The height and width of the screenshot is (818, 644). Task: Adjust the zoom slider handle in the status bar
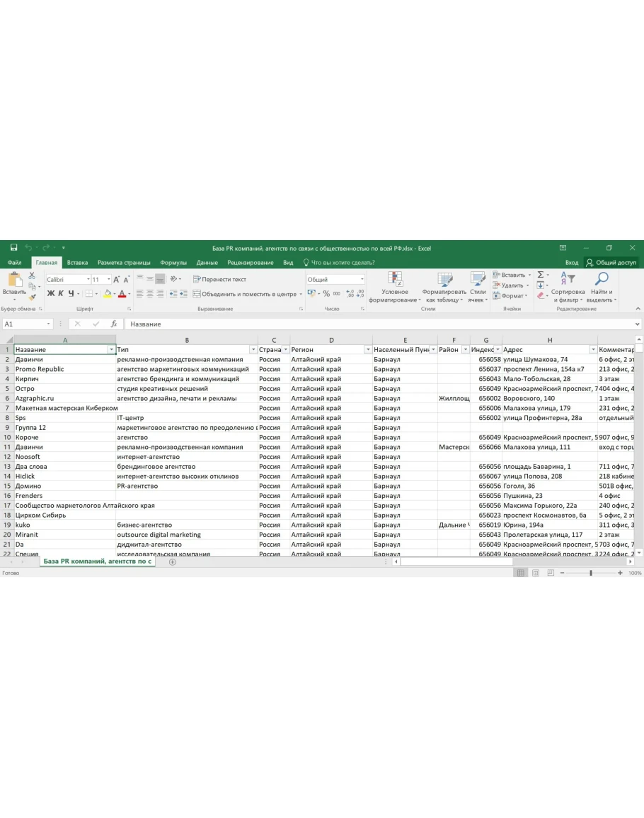[x=591, y=573]
